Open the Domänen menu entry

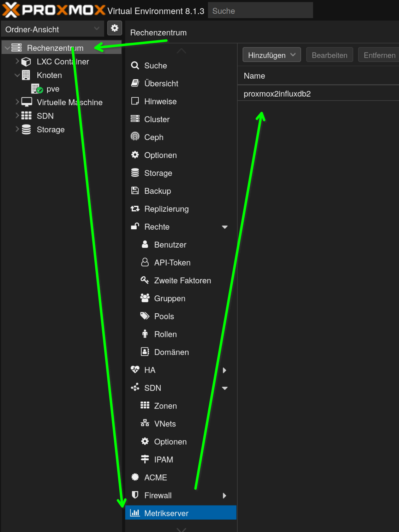[x=181, y=352]
